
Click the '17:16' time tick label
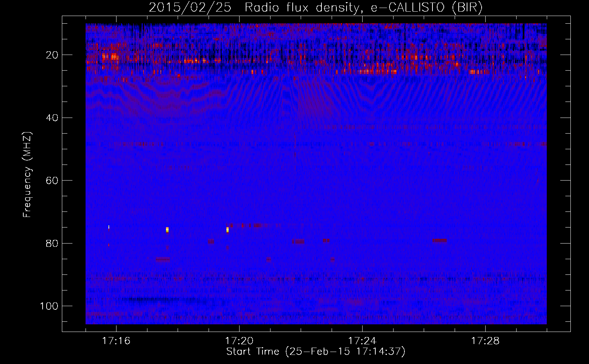pos(116,341)
